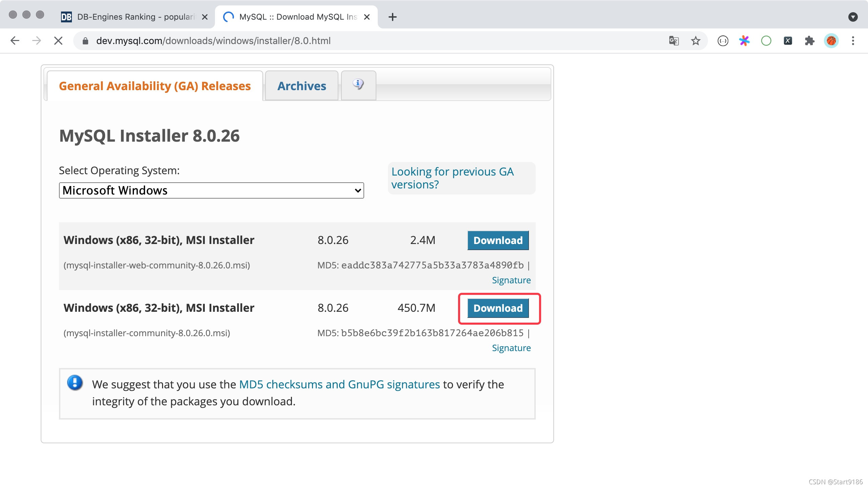Open the tab search dropdown arrow
The height and width of the screenshot is (488, 868).
pos(853,17)
